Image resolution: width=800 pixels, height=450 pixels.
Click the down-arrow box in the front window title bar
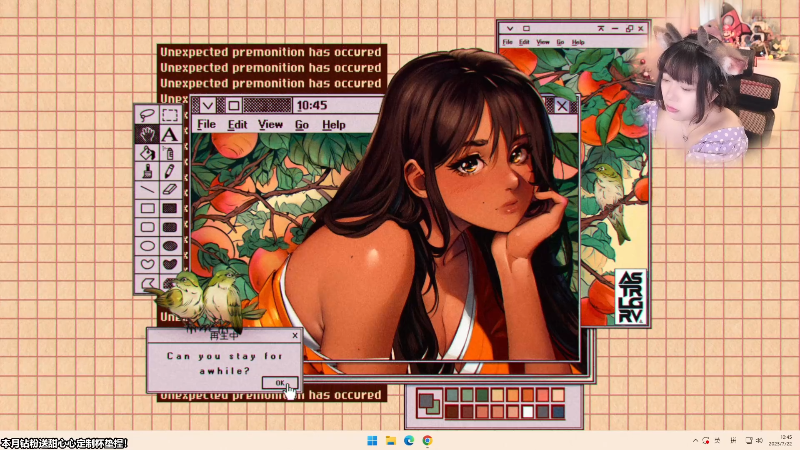(208, 106)
